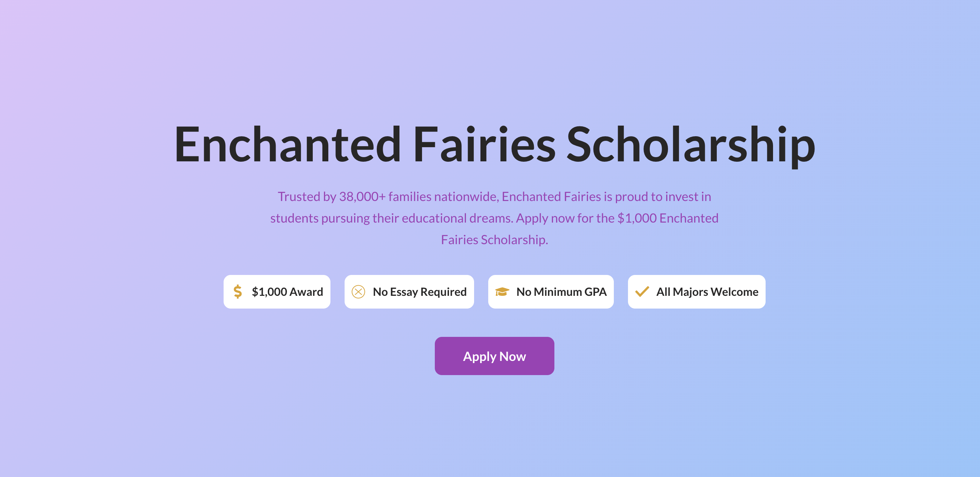
Task: Click the graduation cap icon
Action: pyautogui.click(x=502, y=292)
